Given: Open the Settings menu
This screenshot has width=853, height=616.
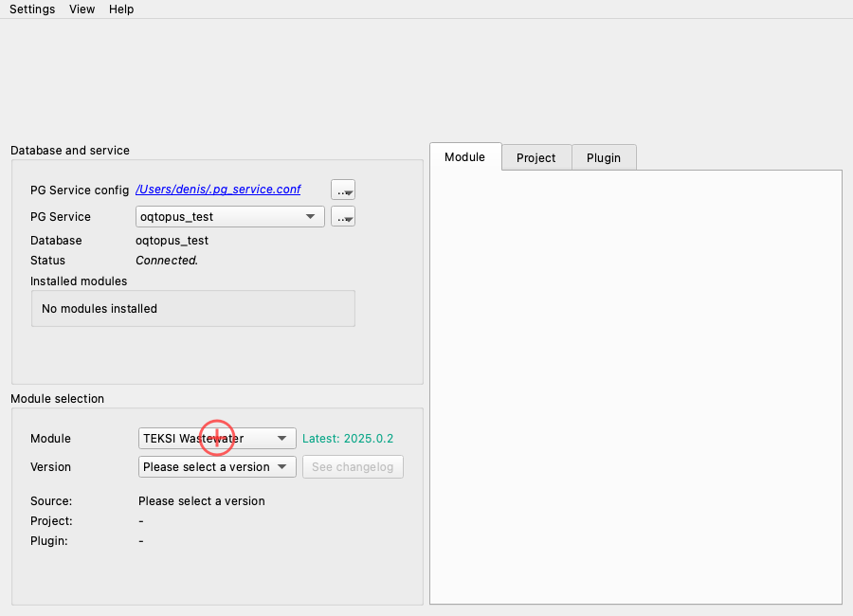Looking at the screenshot, I should [x=32, y=9].
